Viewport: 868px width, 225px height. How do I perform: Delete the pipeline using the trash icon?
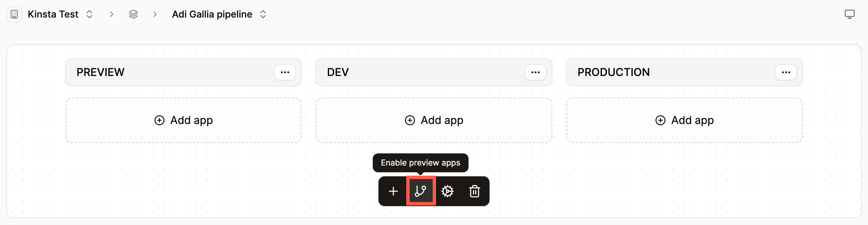pos(474,191)
